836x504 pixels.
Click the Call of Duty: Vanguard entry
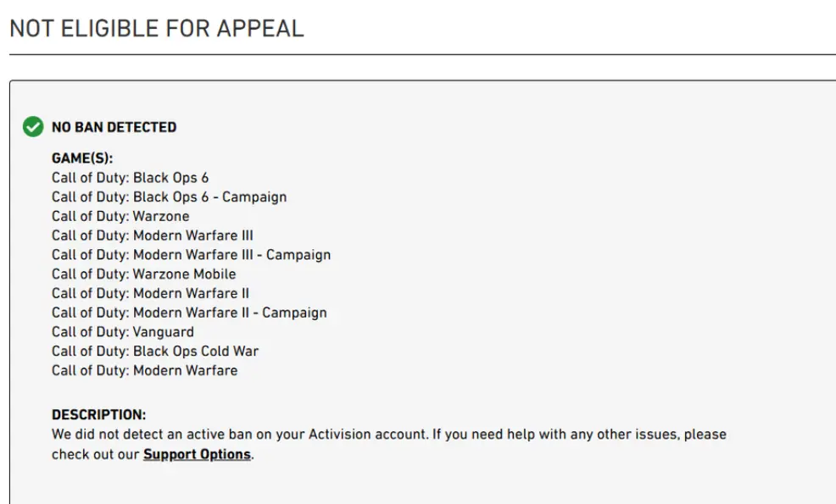click(x=123, y=332)
